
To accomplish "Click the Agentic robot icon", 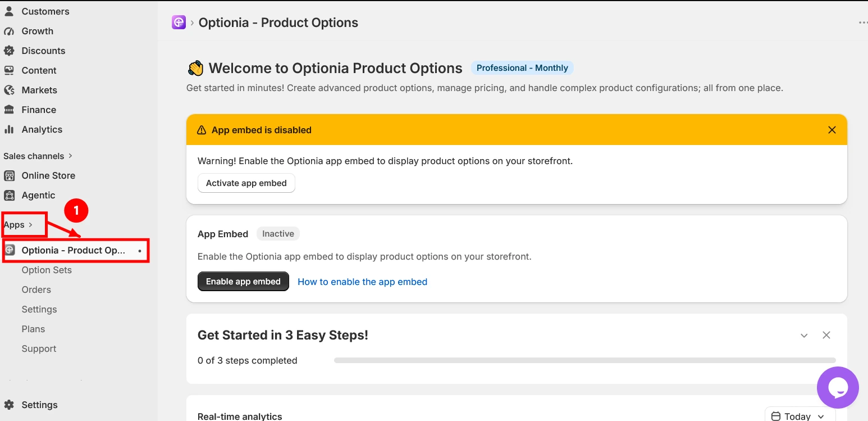I will 9,195.
